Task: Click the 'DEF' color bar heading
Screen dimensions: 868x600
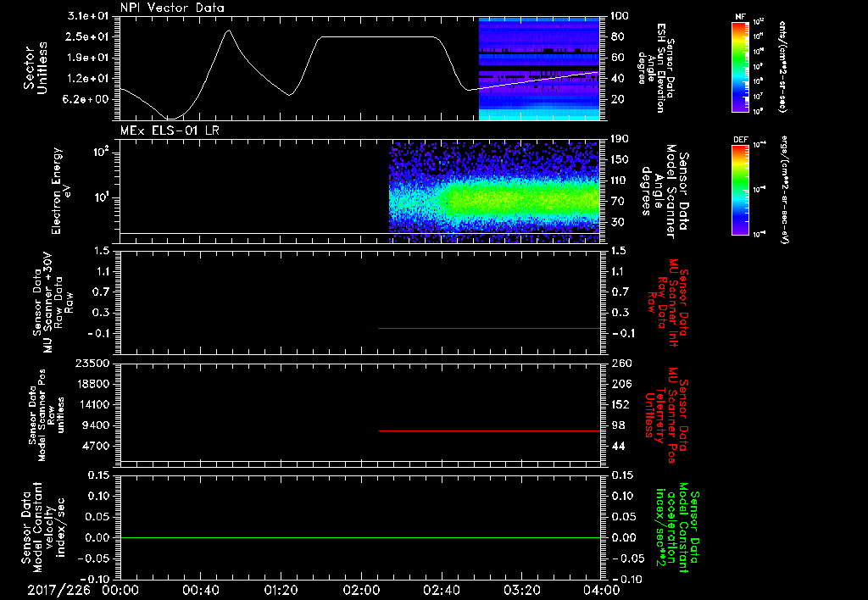Action: [x=740, y=140]
